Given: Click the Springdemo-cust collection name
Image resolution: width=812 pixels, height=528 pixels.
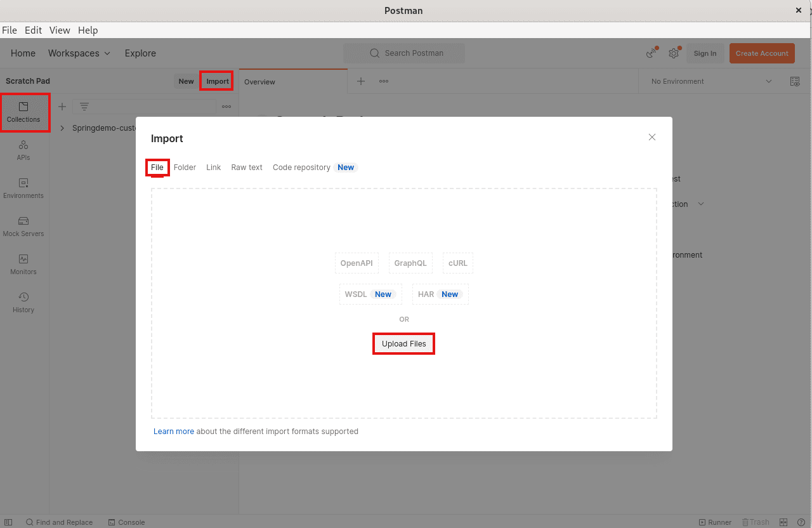Looking at the screenshot, I should [105, 128].
